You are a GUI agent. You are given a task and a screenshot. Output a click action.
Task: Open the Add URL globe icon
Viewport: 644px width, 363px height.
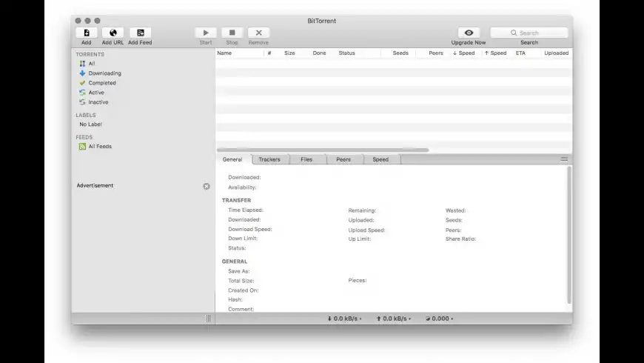113,33
